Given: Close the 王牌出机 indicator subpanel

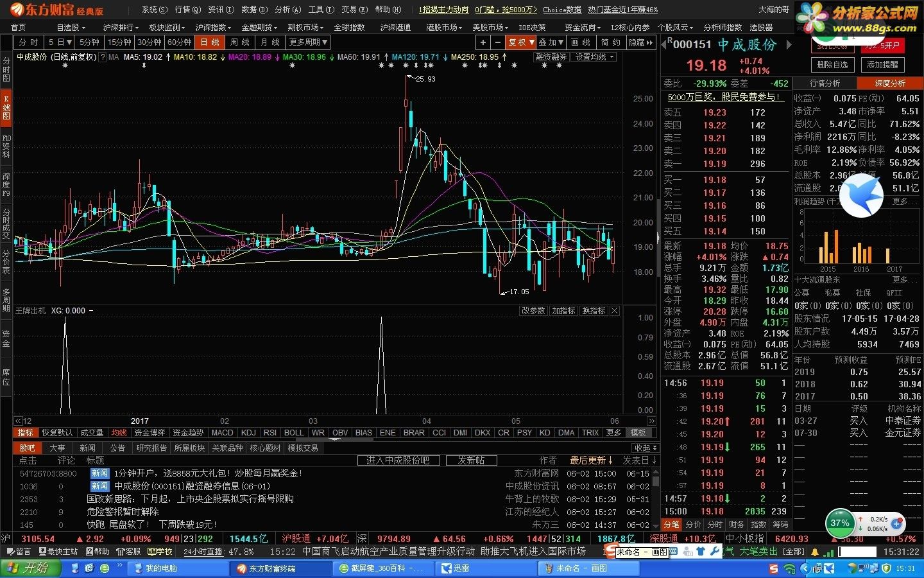Looking at the screenshot, I should [615, 311].
